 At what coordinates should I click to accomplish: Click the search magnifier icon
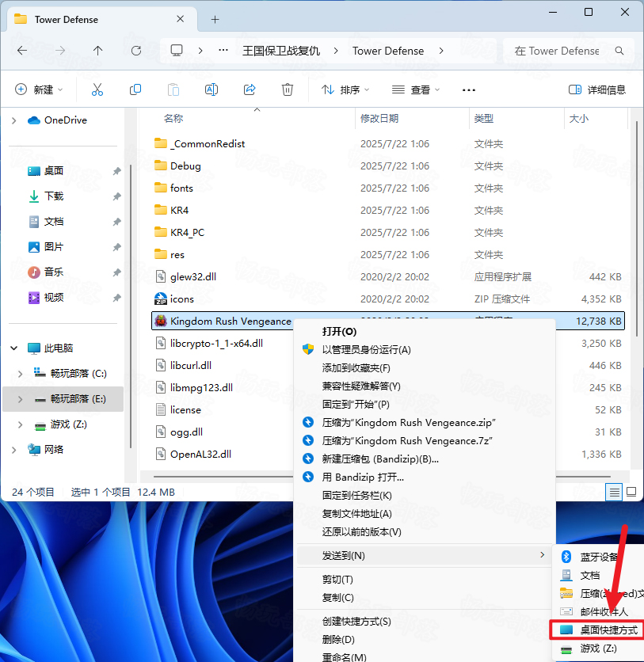(619, 51)
